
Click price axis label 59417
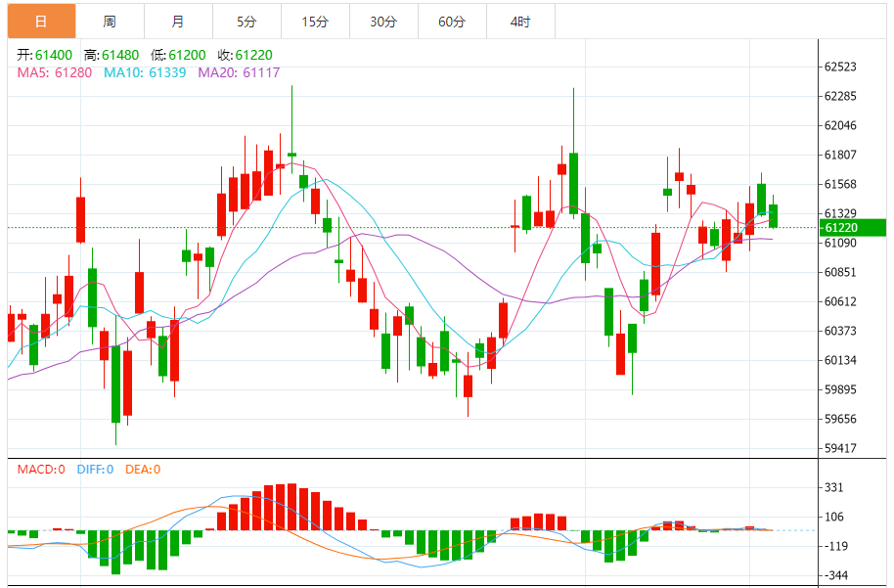[840, 448]
